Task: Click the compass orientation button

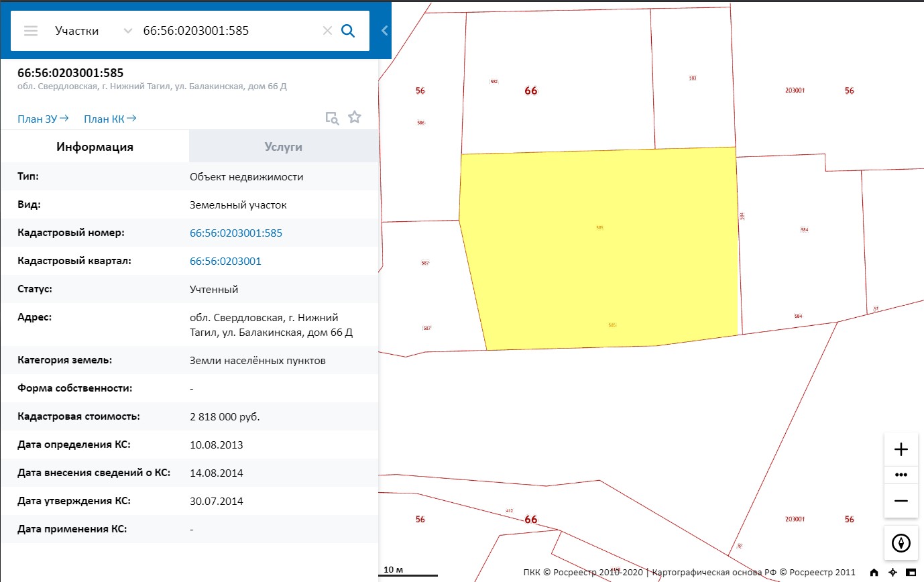Action: [901, 542]
